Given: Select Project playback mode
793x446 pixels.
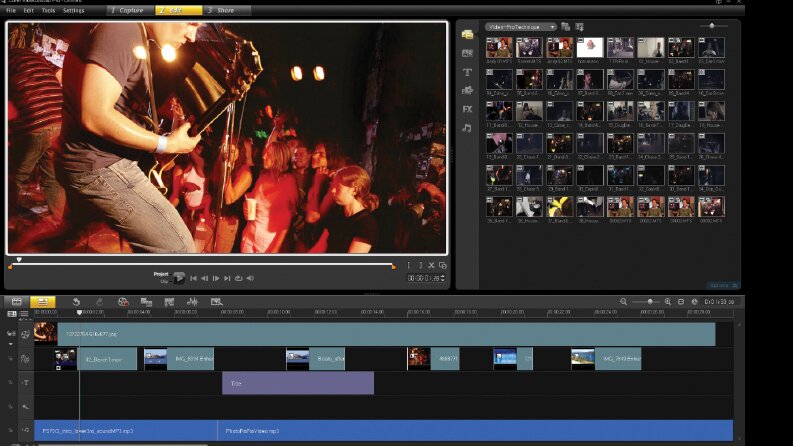Looking at the screenshot, I should 161,274.
